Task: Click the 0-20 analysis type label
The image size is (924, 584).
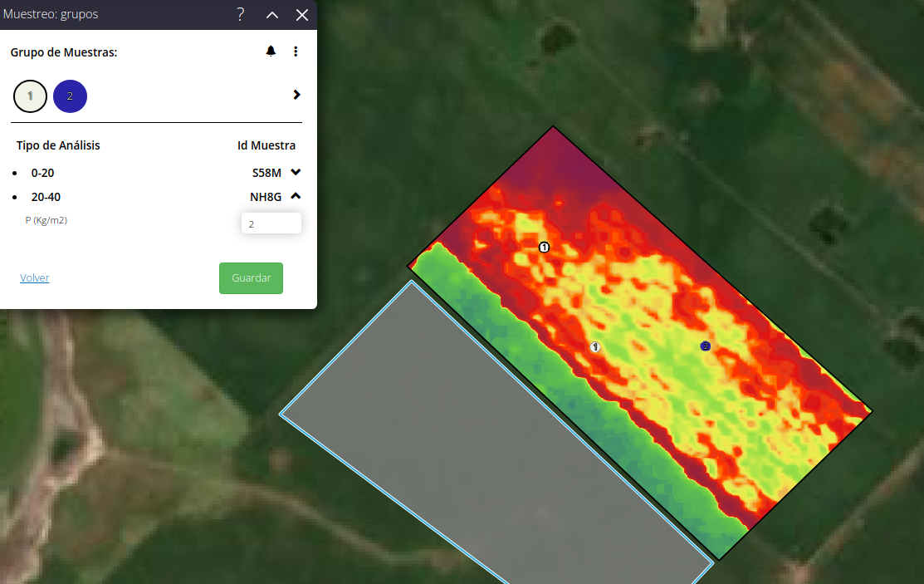Action: [42, 173]
